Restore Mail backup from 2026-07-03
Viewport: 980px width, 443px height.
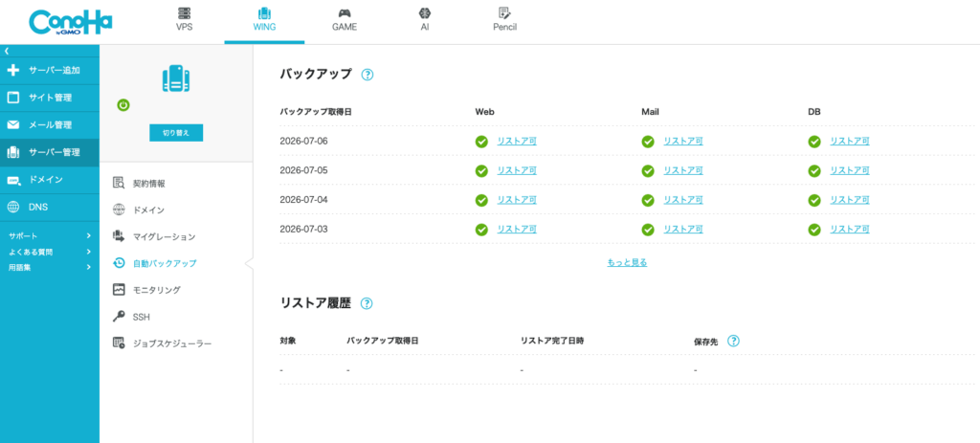point(682,230)
